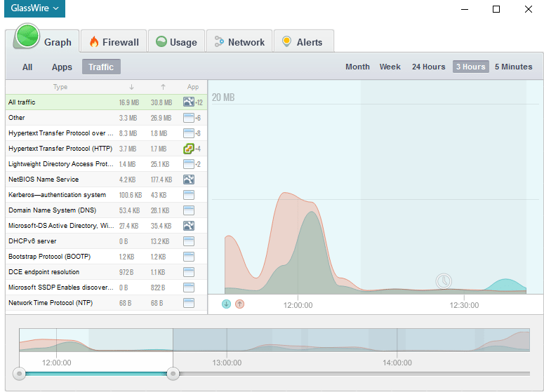The image size is (544, 392).
Task: Click app icon in Microsoft SSDP row
Action: click(189, 288)
